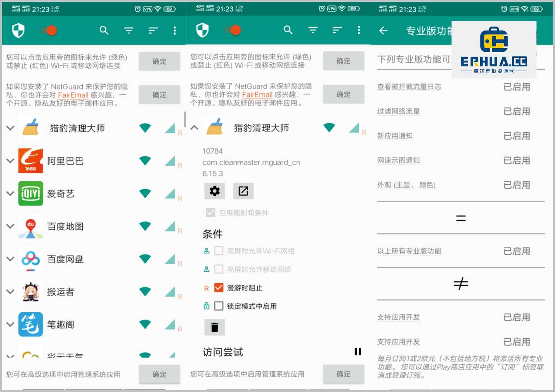Click 确定 beside the FairEmail tip in middle screen

(343, 94)
